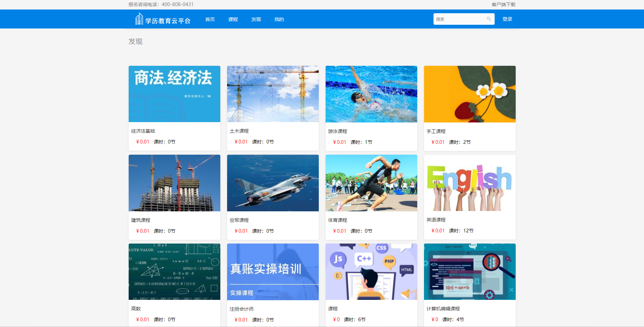Click the 土木课程 course title

coord(239,131)
